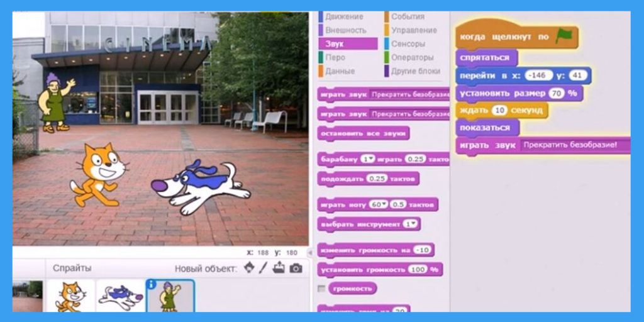Click the running dog on stage
Viewport: 644px width, 322px height.
(201, 187)
